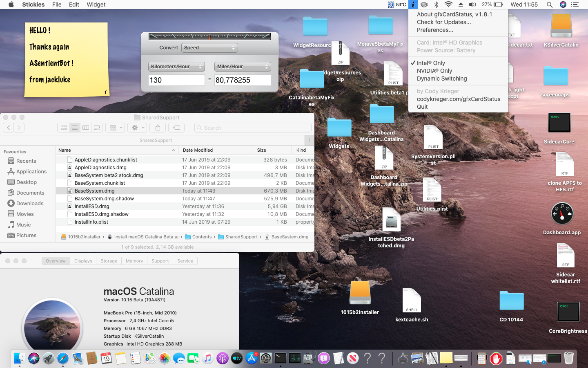Switch to Memory tab in About window
Image resolution: width=588 pixels, height=368 pixels.
[134, 261]
